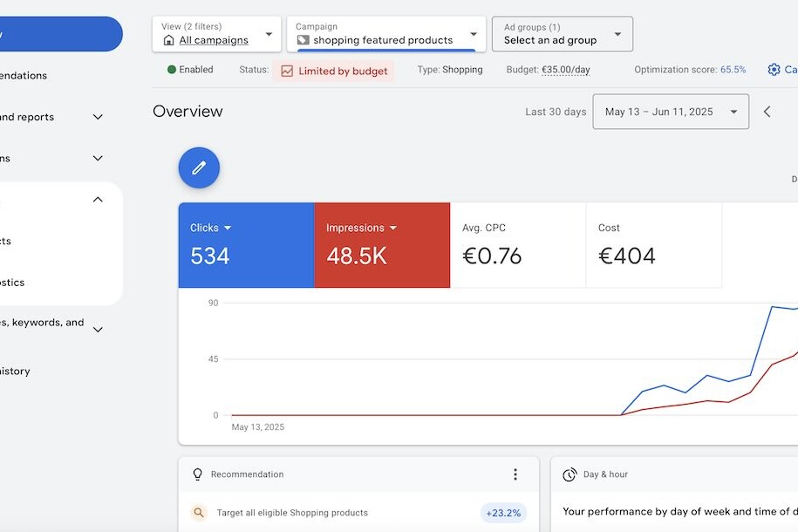Collapse the expanded sidebar section with up chevron
798x532 pixels.
98,199
